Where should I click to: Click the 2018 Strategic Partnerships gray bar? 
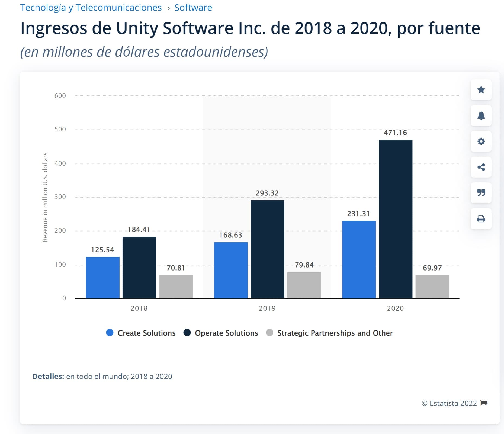click(x=176, y=287)
